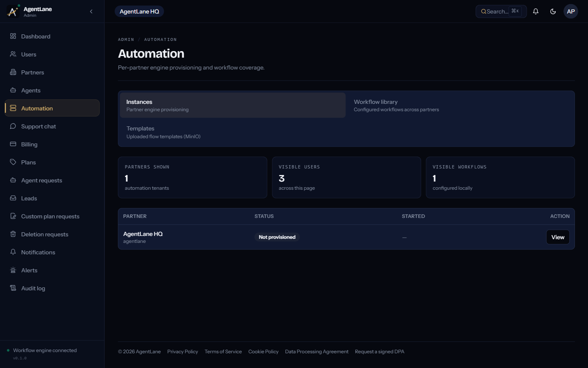
Task: Open the Dashboard icon in sidebar
Action: pos(13,36)
